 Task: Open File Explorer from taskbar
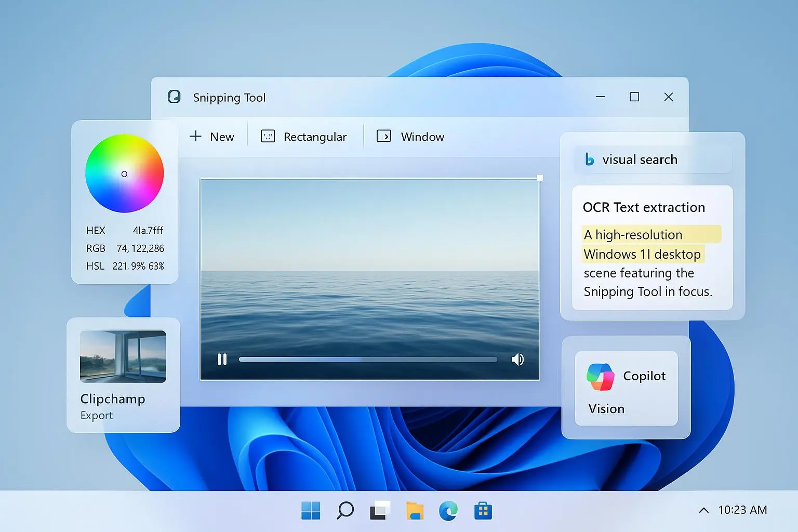coord(415,511)
